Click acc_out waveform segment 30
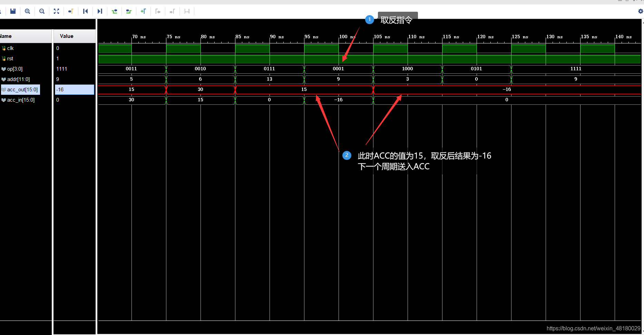644x335 pixels. [201, 90]
